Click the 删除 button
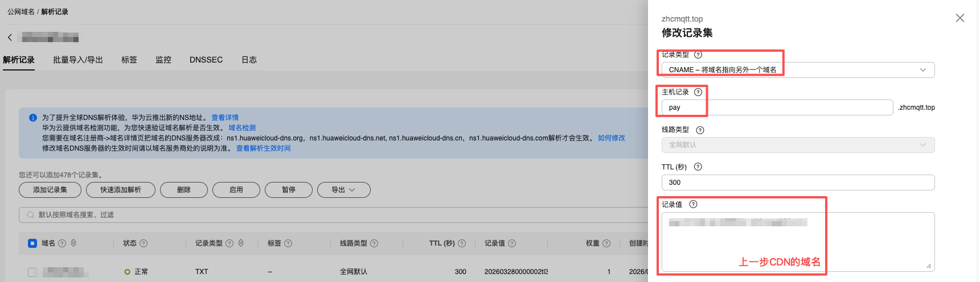980x282 pixels. click(x=184, y=190)
